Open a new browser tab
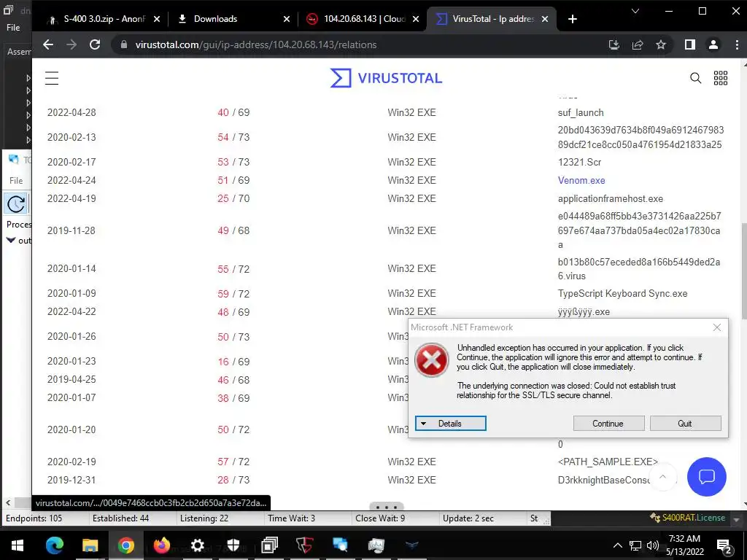 [x=573, y=19]
